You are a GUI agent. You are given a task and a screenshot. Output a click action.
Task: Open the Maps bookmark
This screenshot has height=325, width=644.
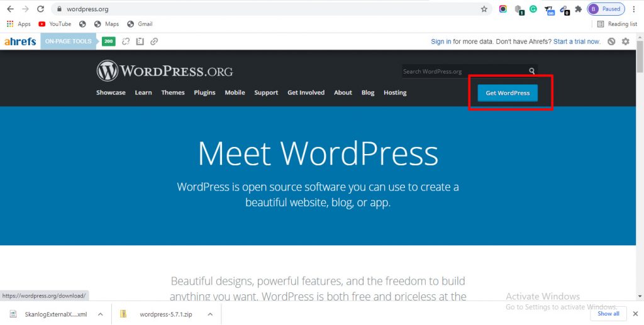pyautogui.click(x=106, y=24)
